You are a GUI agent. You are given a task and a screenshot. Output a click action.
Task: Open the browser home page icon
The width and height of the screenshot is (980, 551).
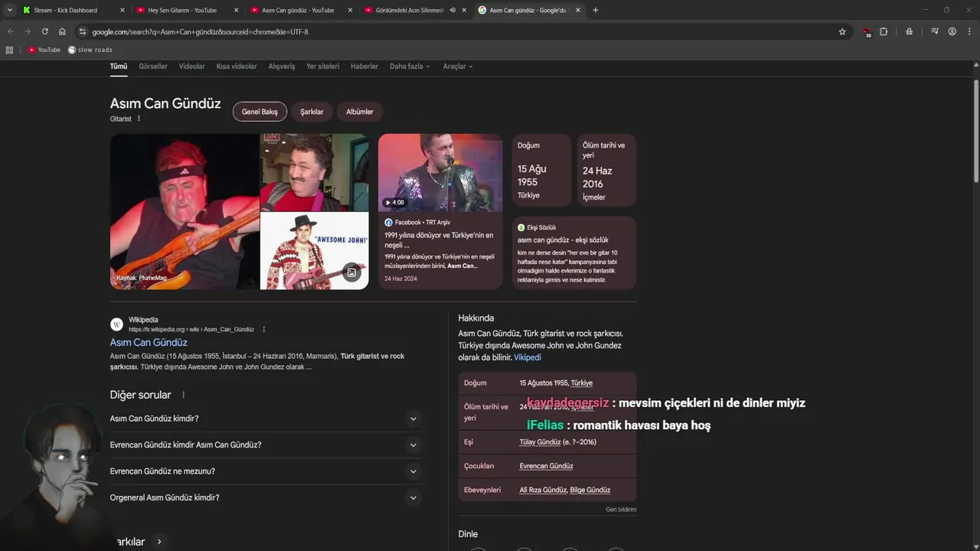pyautogui.click(x=62, y=31)
